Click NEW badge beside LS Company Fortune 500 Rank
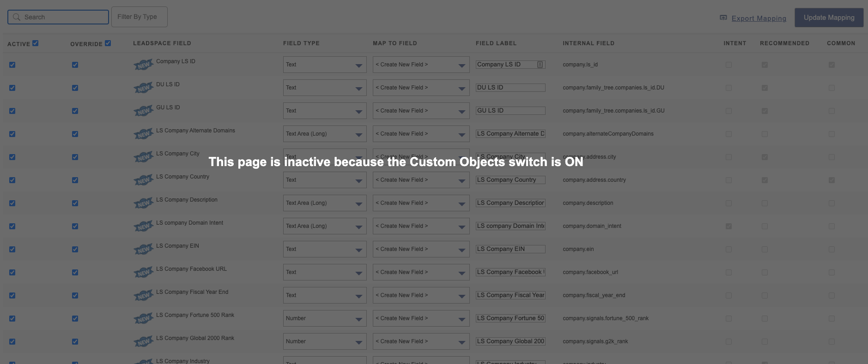The width and height of the screenshot is (868, 364). [x=143, y=318]
